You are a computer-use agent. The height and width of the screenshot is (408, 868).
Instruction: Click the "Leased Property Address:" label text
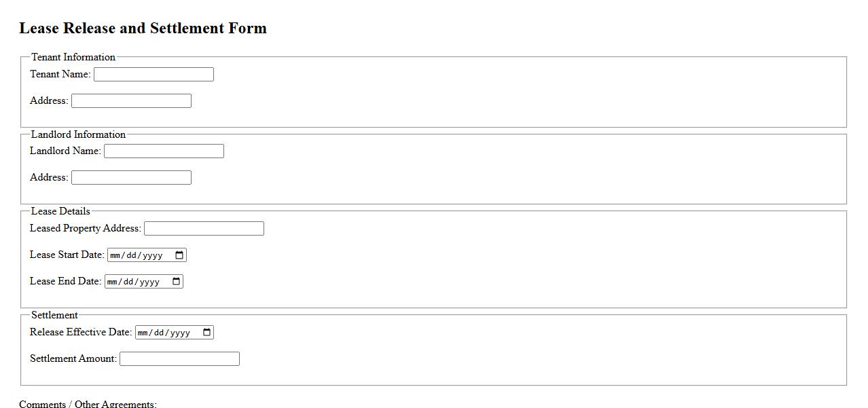click(86, 228)
